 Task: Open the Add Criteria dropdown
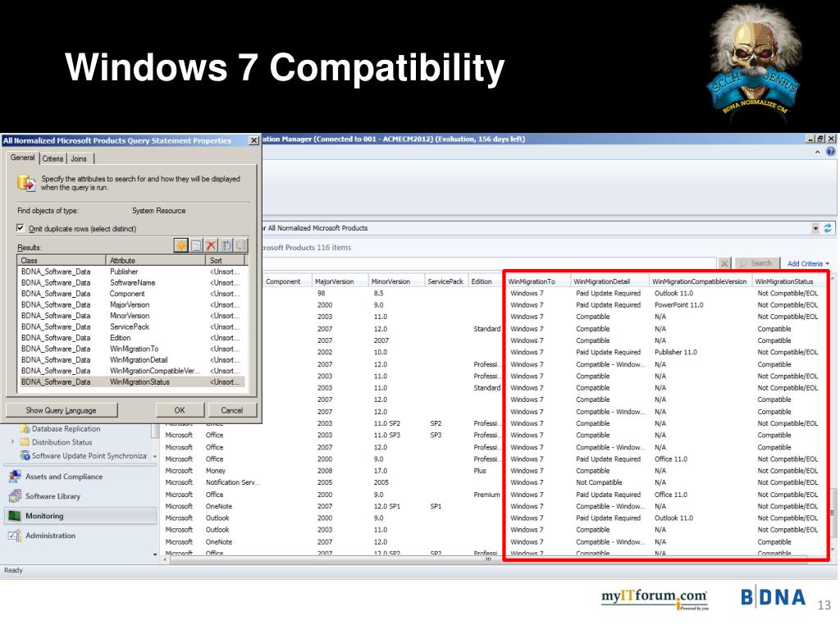(808, 263)
